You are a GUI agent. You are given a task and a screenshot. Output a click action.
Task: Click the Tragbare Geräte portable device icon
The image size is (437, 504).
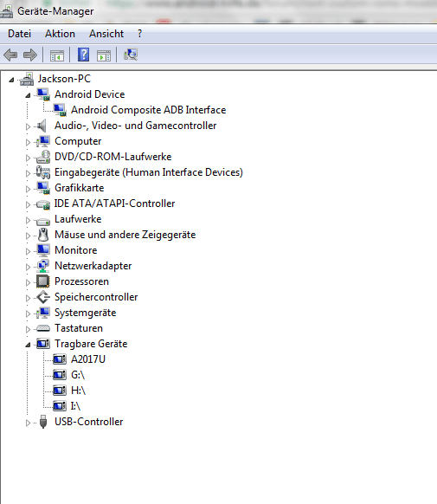click(43, 344)
